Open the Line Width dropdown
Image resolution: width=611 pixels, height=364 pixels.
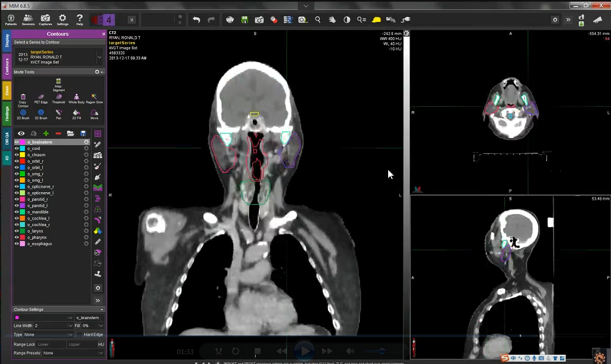[70, 326]
